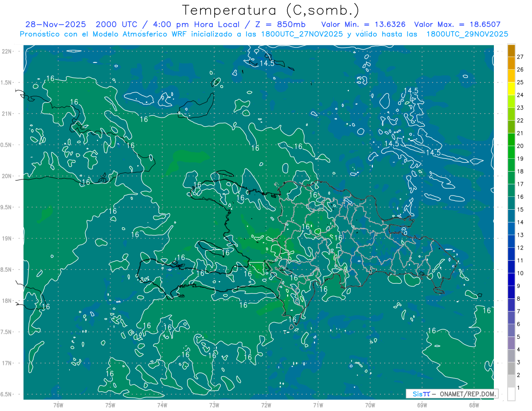This screenshot has width=532, height=411.
Task: Click the colorbar label '26'
Action: point(520,70)
